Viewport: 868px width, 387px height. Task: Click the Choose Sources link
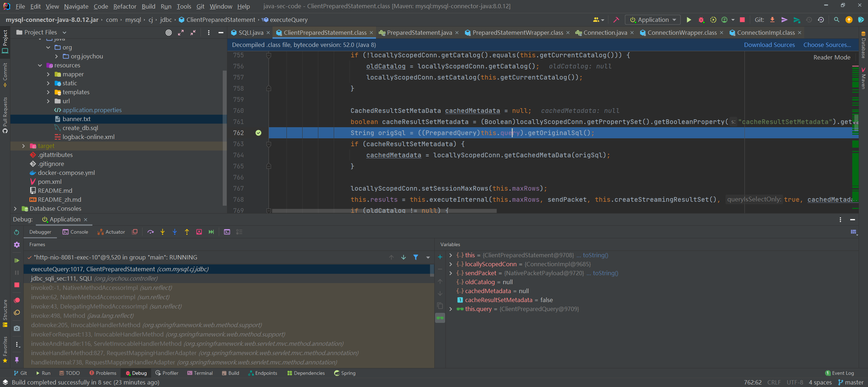(x=826, y=45)
